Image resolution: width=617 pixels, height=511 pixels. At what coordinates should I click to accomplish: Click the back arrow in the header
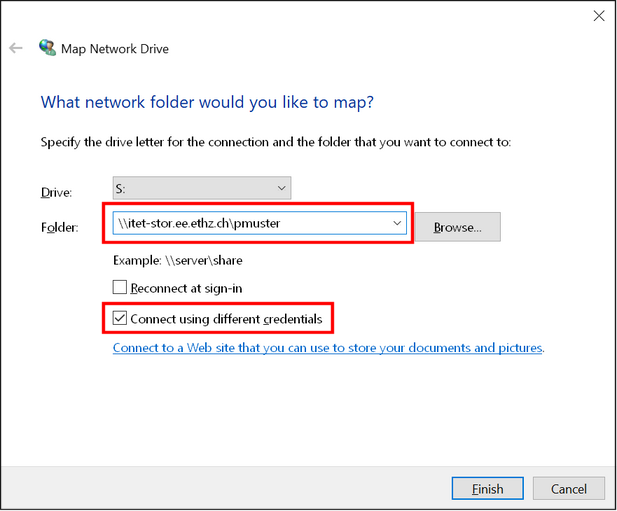[x=16, y=48]
